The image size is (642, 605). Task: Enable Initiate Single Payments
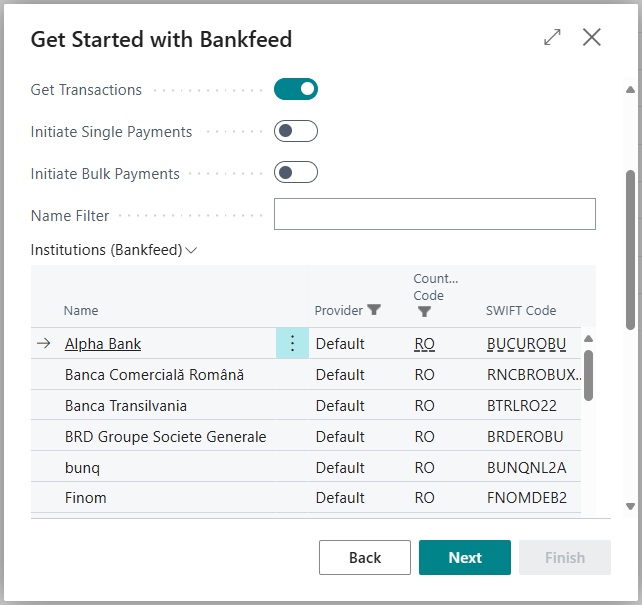click(296, 131)
